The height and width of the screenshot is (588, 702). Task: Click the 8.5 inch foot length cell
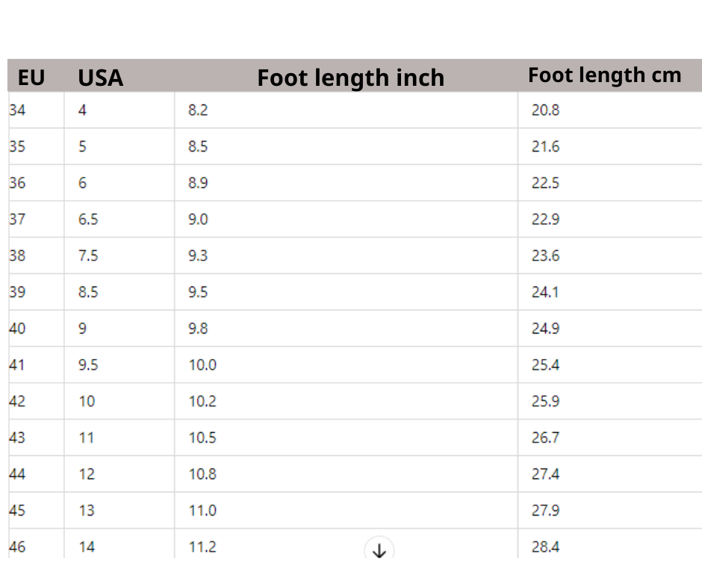click(346, 146)
